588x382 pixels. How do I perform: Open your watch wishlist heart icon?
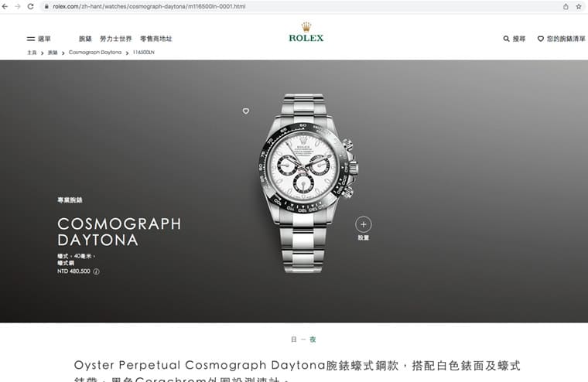pos(540,39)
